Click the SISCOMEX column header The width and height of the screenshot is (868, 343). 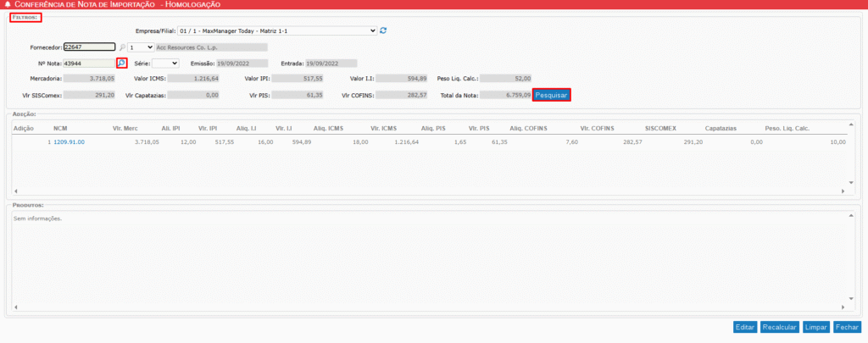pyautogui.click(x=659, y=128)
